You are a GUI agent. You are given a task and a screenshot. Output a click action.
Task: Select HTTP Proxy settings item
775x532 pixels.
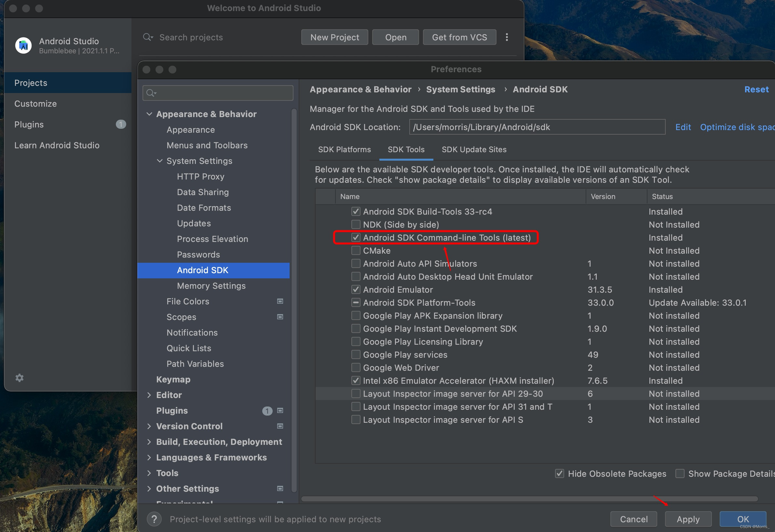coord(200,176)
